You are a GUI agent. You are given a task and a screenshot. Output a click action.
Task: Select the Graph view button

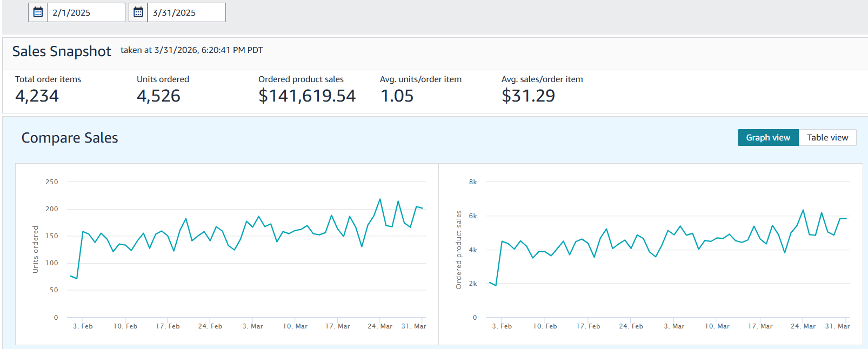767,138
